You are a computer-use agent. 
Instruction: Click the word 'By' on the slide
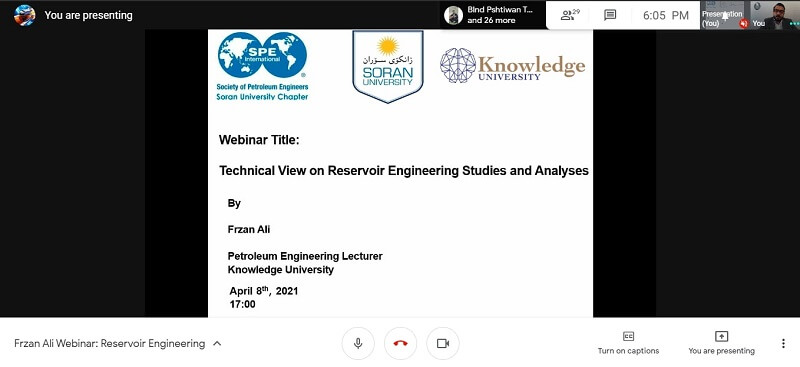click(234, 203)
